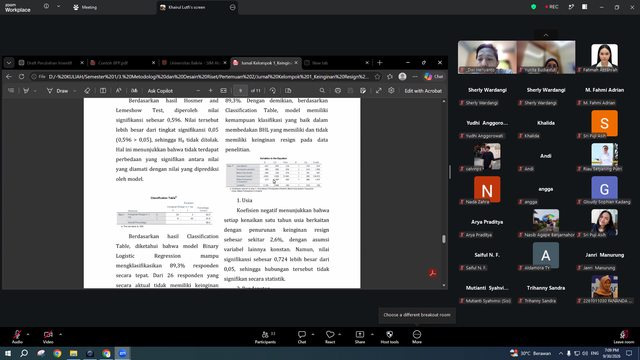Open the Chat panel

pyautogui.click(x=302, y=337)
